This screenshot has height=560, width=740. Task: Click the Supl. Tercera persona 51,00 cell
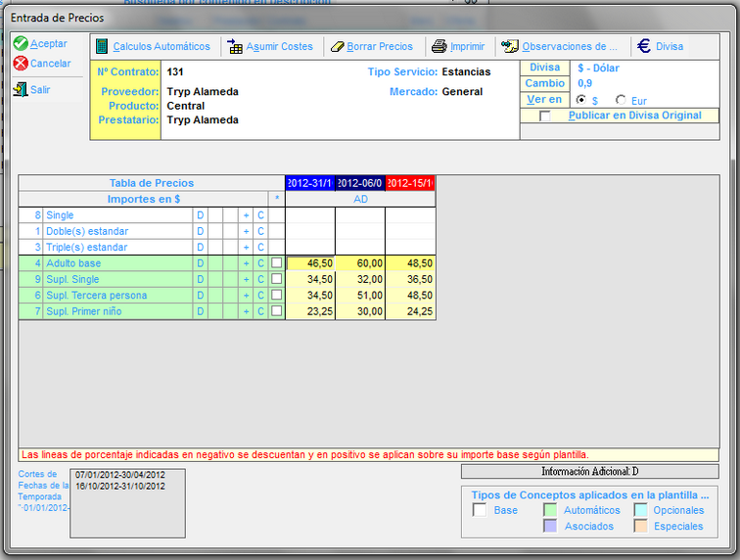pyautogui.click(x=360, y=295)
